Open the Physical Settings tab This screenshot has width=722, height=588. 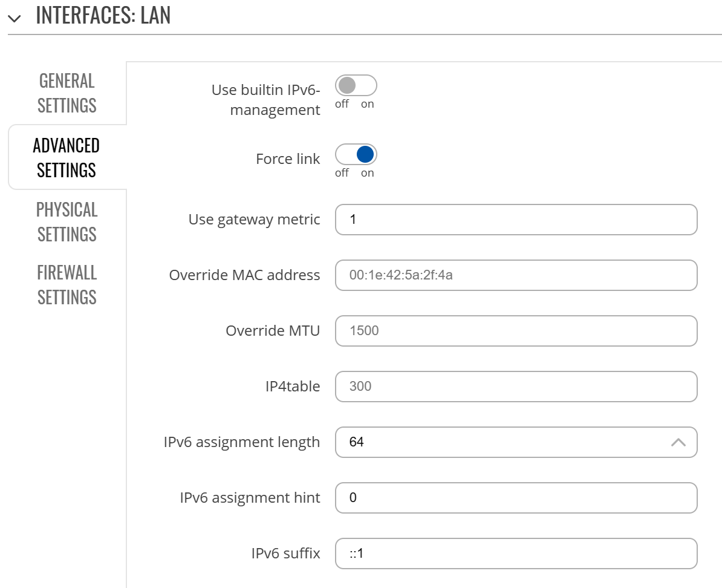click(67, 221)
